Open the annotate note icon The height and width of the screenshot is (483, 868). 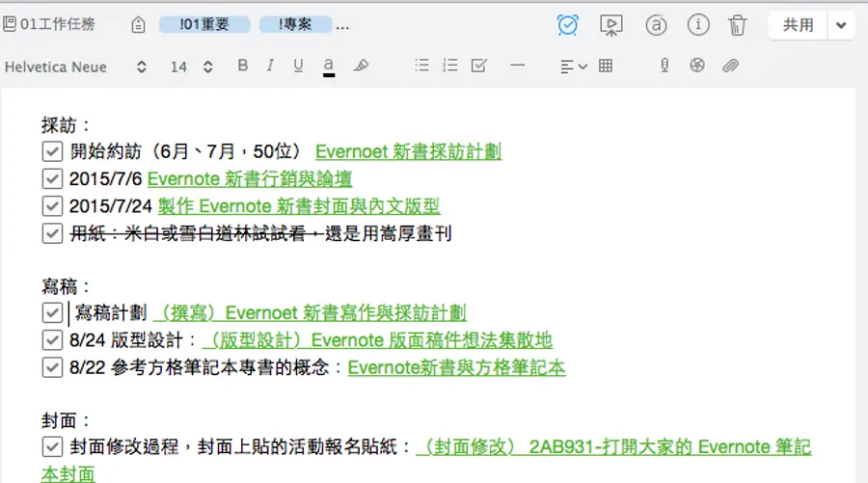pyautogui.click(x=656, y=25)
